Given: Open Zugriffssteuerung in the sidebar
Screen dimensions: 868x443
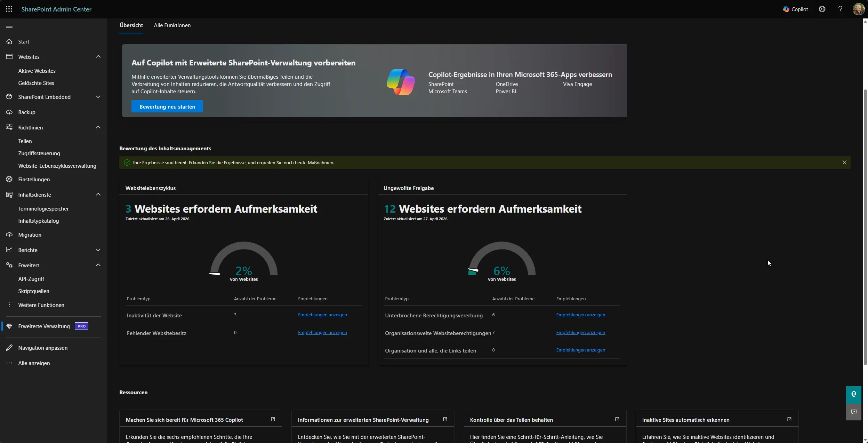Looking at the screenshot, I should (x=39, y=153).
